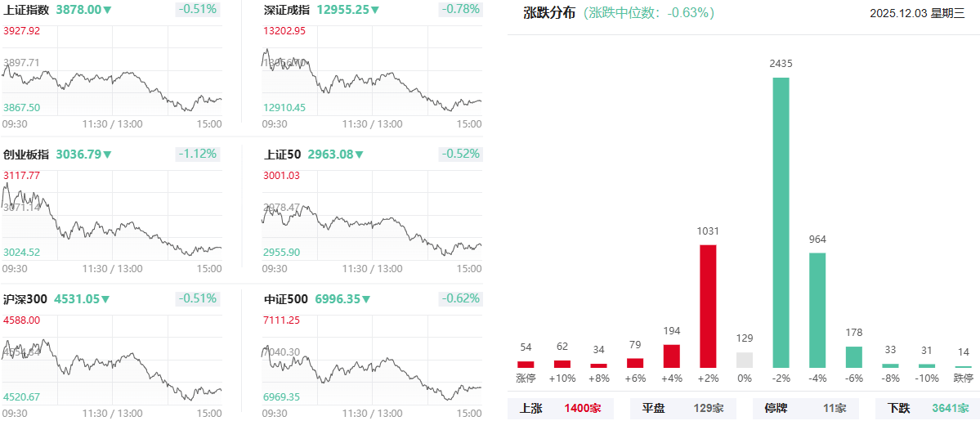
Task: Click the gray 0% flat bar
Action: coord(744,360)
